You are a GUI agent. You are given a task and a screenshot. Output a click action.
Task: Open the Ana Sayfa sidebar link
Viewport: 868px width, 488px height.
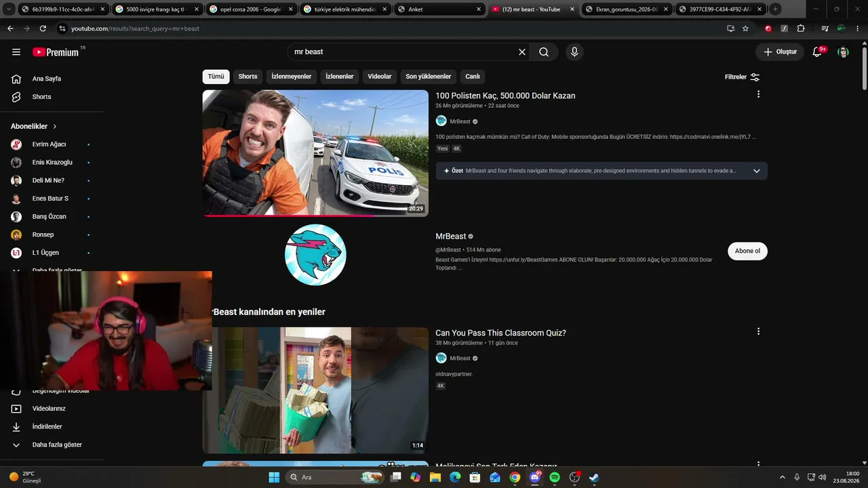(47, 79)
